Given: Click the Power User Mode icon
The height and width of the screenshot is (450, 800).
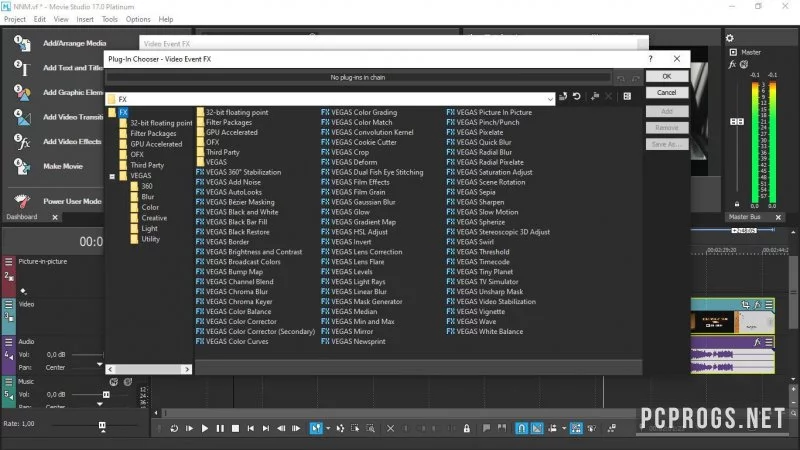Looking at the screenshot, I should click(22, 201).
